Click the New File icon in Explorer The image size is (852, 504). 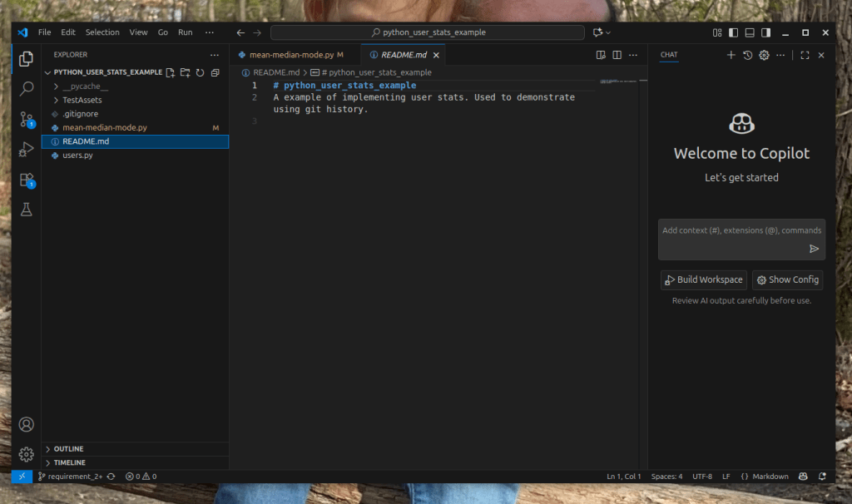coord(171,72)
